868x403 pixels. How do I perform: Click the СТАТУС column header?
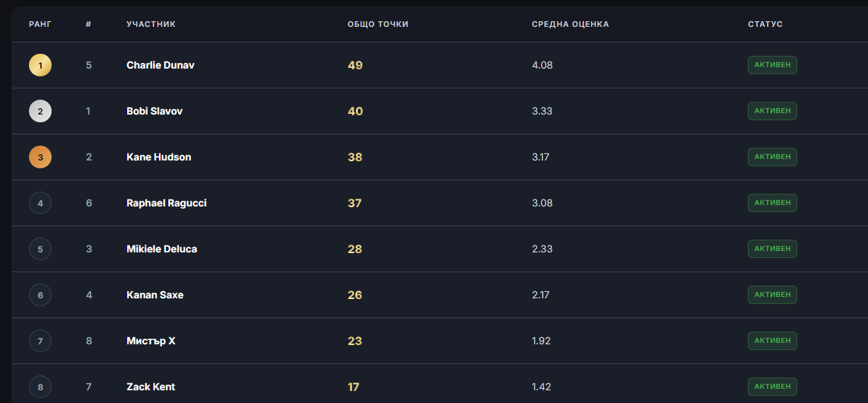pos(766,24)
